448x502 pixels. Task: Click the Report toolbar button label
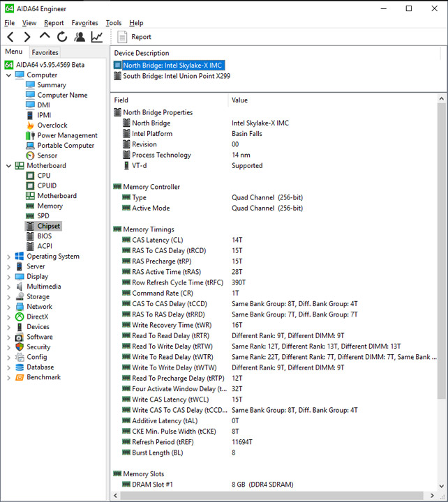coord(141,37)
